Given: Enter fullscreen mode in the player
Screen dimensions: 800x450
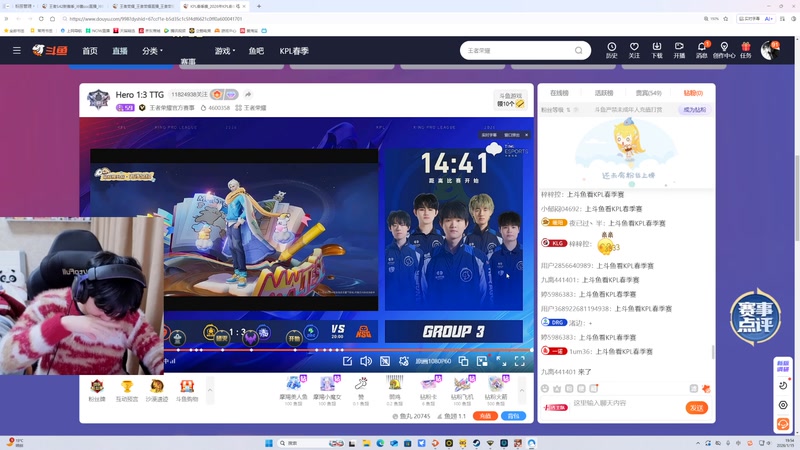Looking at the screenshot, I should tap(520, 361).
